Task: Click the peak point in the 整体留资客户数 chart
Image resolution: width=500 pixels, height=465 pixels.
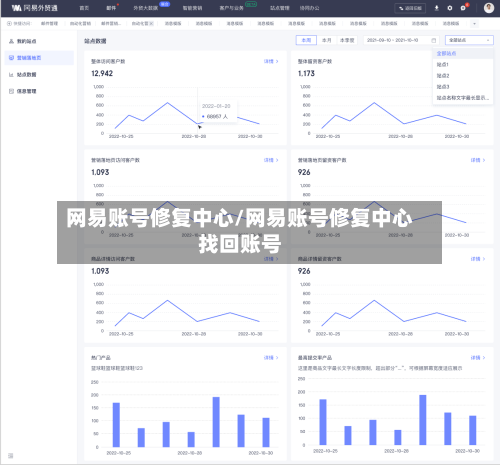Action: 374,103
